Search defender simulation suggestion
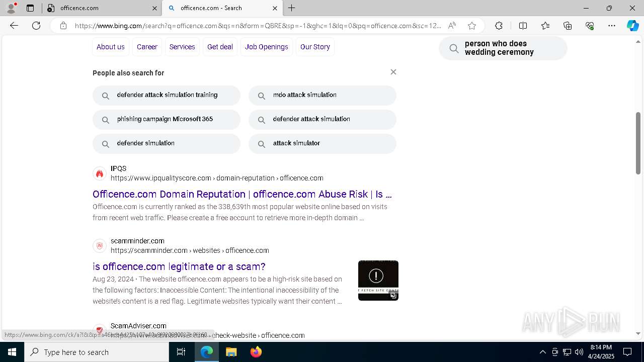Image resolution: width=644 pixels, height=362 pixels. (x=167, y=143)
